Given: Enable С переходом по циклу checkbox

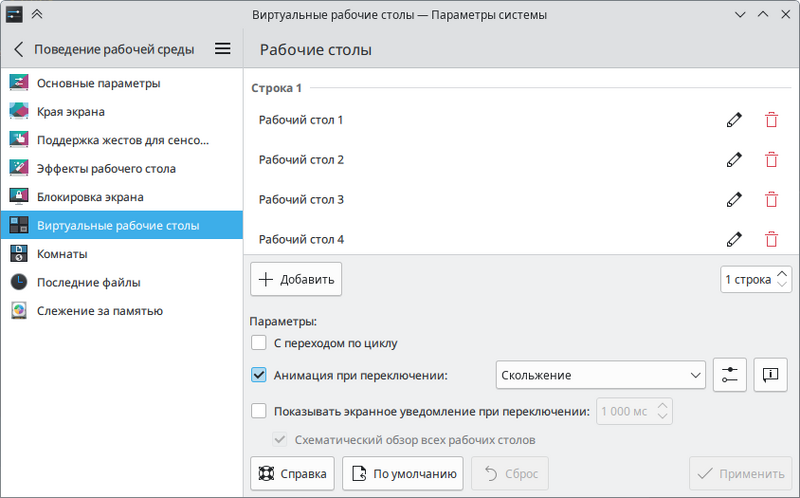Looking at the screenshot, I should point(259,343).
